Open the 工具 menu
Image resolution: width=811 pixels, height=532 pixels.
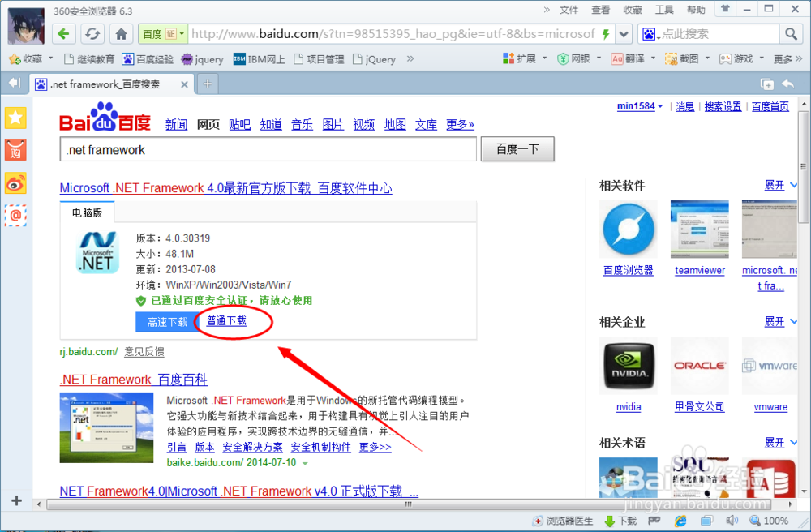664,9
